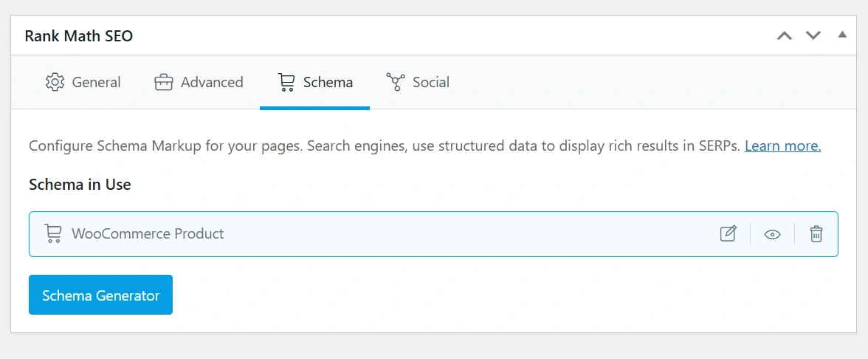Click the Schema in Use heading
The image size is (868, 359).
(x=80, y=185)
